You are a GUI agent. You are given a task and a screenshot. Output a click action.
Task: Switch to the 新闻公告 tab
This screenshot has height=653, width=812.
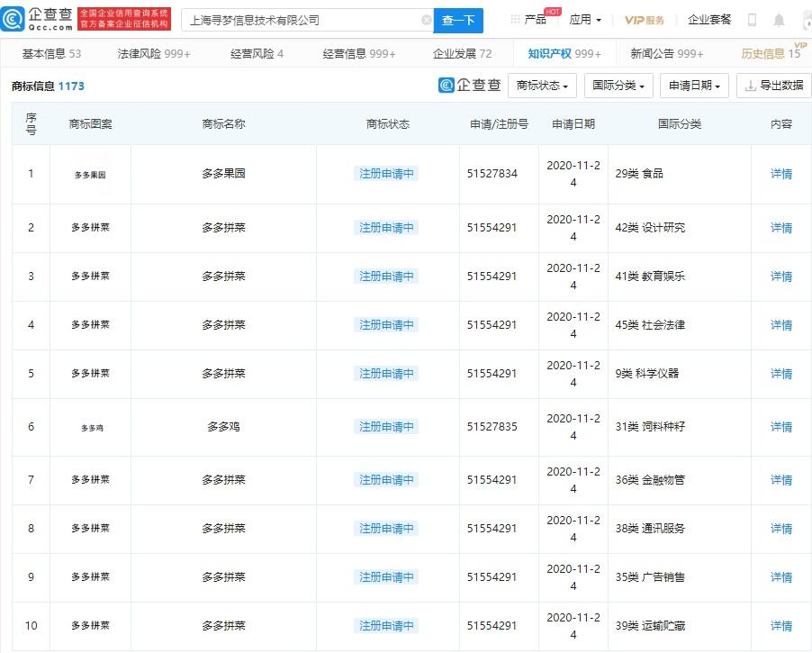(667, 54)
